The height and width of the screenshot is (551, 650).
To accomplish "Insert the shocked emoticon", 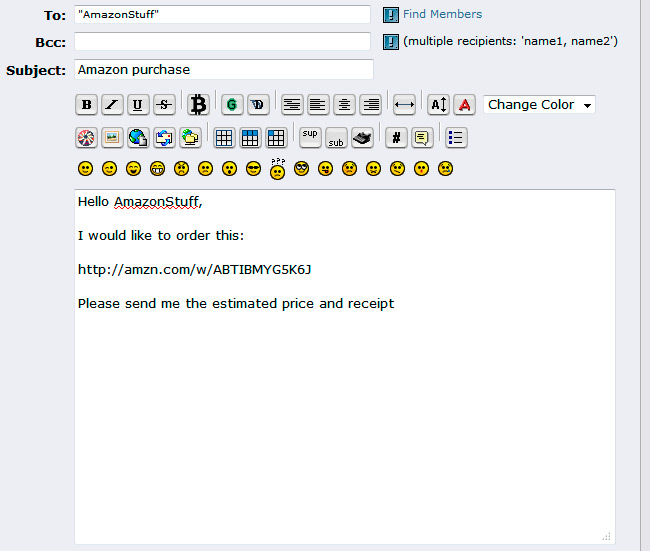I will [230, 169].
